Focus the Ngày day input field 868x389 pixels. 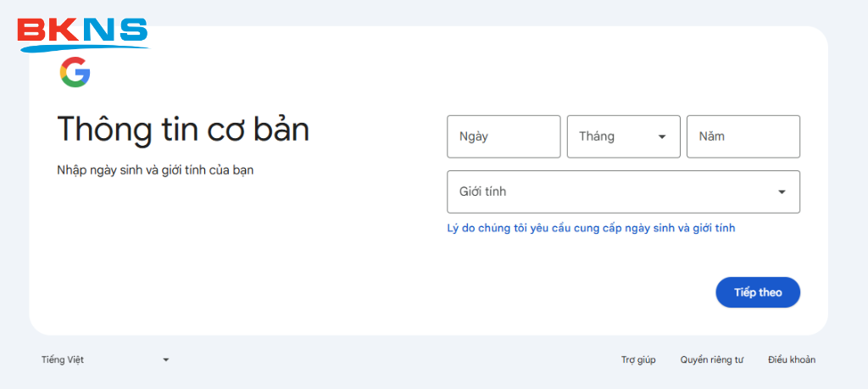[x=504, y=136]
